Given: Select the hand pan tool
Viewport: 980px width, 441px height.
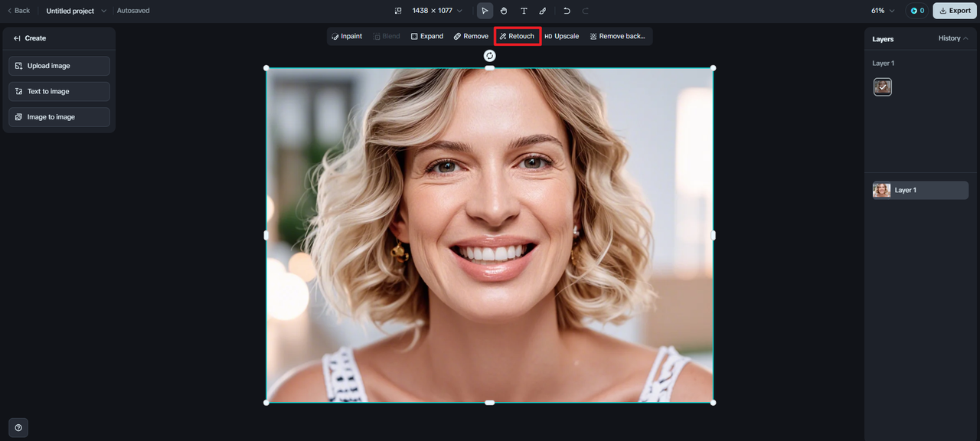Looking at the screenshot, I should coord(504,11).
